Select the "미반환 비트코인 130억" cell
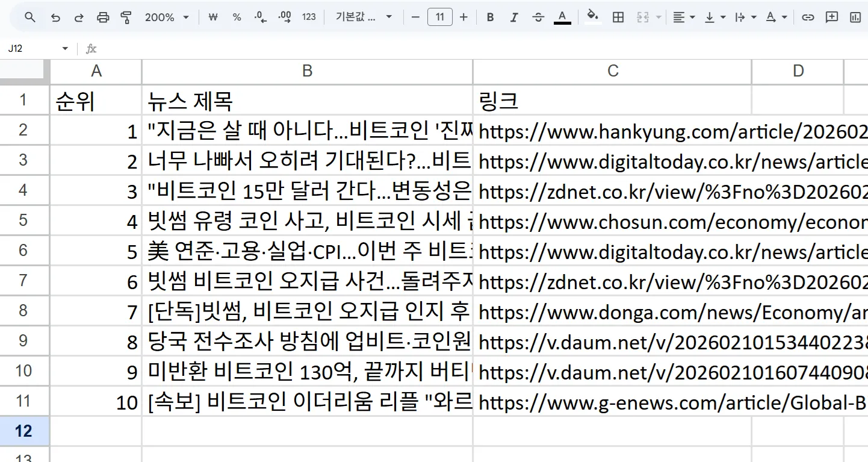The height and width of the screenshot is (462, 868). point(307,370)
